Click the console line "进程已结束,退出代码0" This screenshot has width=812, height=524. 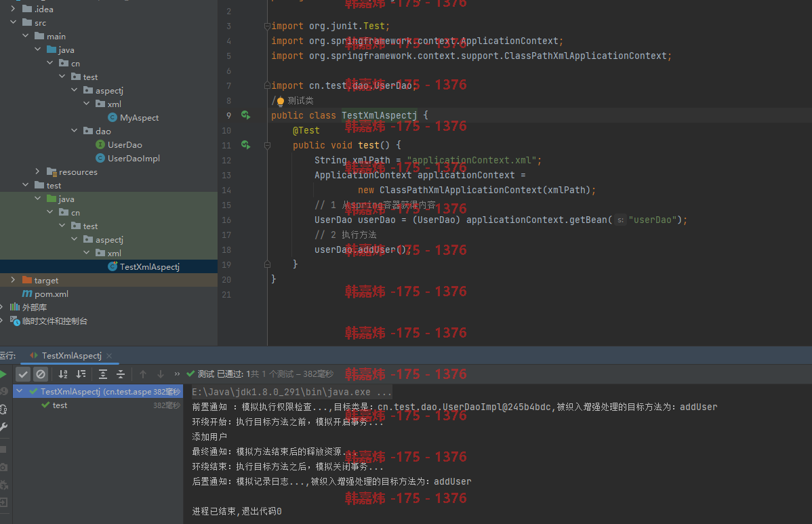point(237,511)
